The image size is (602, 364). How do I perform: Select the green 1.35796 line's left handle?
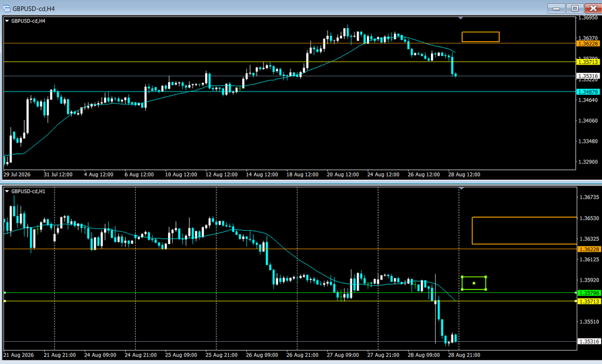coord(5,292)
